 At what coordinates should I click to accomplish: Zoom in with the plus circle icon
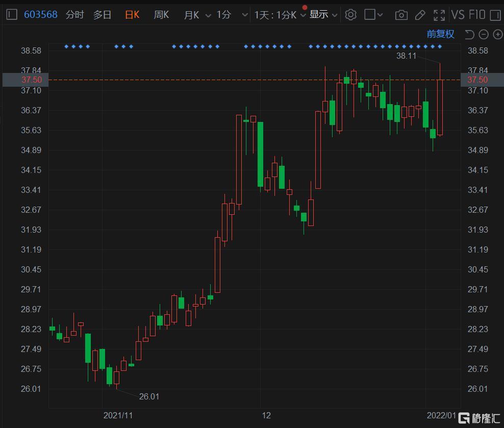[497, 34]
